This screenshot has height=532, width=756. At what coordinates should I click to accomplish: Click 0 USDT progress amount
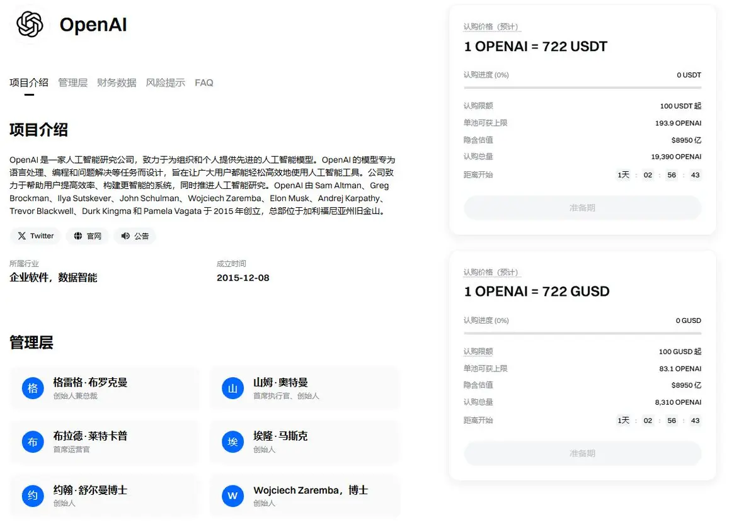(689, 75)
